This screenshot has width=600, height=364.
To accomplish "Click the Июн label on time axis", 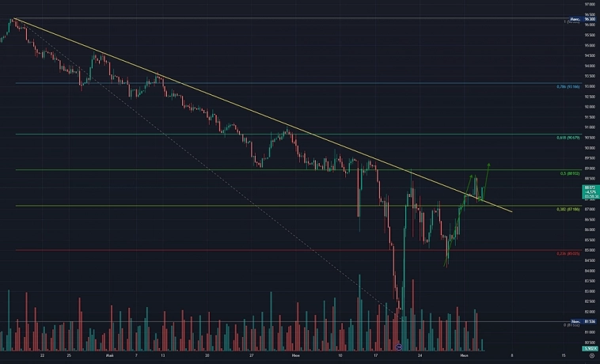I will 295,356.
